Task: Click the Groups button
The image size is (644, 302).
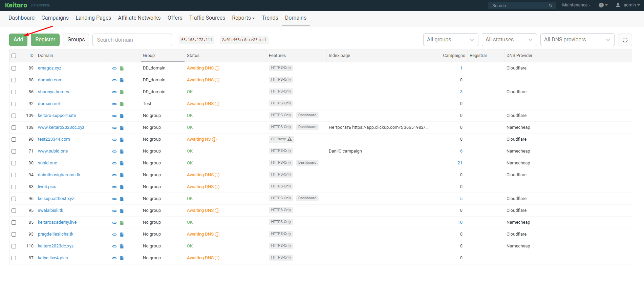Action: (x=76, y=40)
